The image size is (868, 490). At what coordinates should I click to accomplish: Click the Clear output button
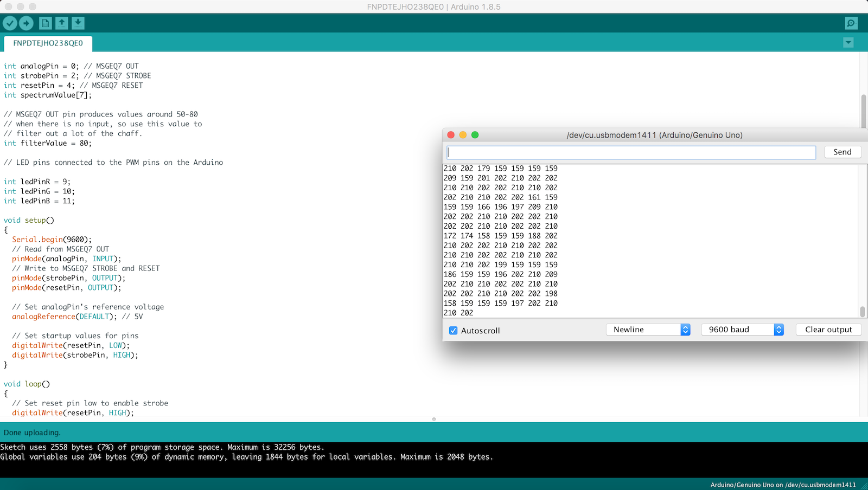pyautogui.click(x=828, y=330)
